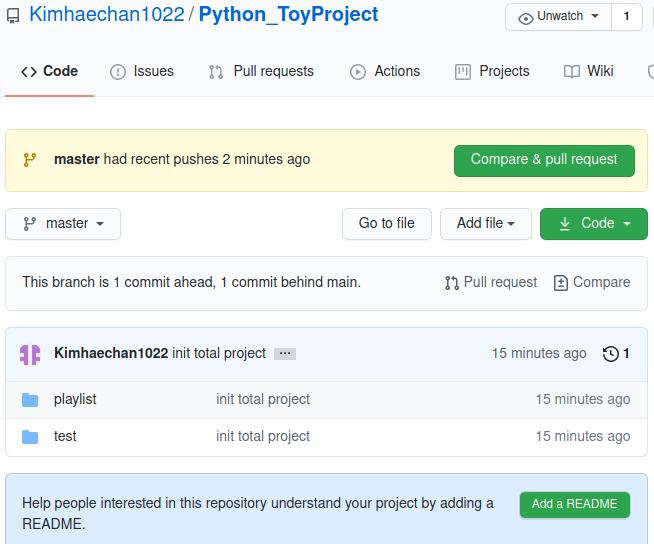This screenshot has height=544, width=654.
Task: Open the Pull requests tab
Action: (261, 71)
